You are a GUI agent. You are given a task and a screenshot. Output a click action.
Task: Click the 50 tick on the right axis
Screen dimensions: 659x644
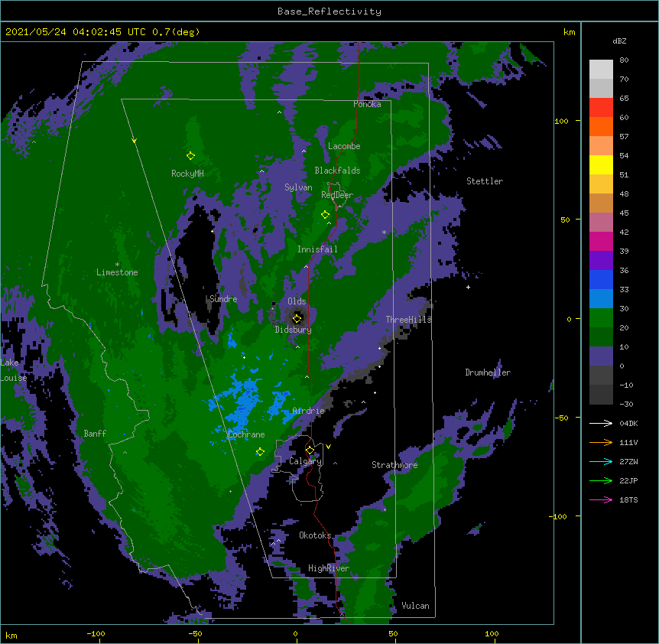point(565,220)
